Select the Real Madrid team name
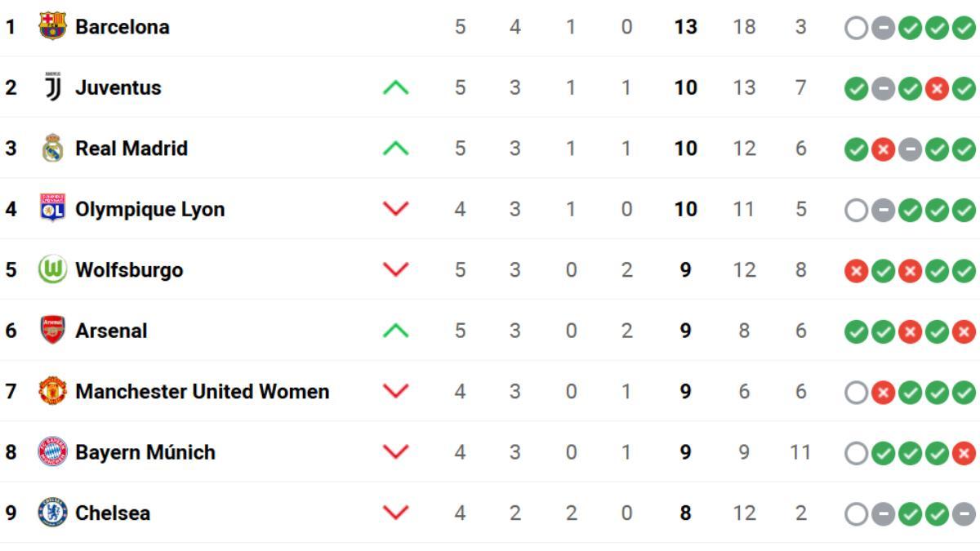980x551 pixels. click(131, 148)
